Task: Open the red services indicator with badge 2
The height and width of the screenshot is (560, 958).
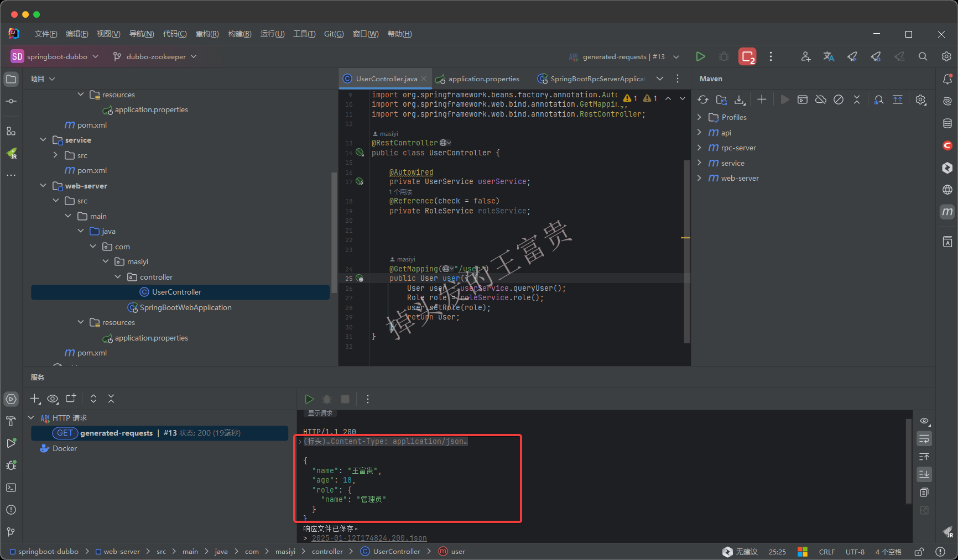Action: (748, 56)
